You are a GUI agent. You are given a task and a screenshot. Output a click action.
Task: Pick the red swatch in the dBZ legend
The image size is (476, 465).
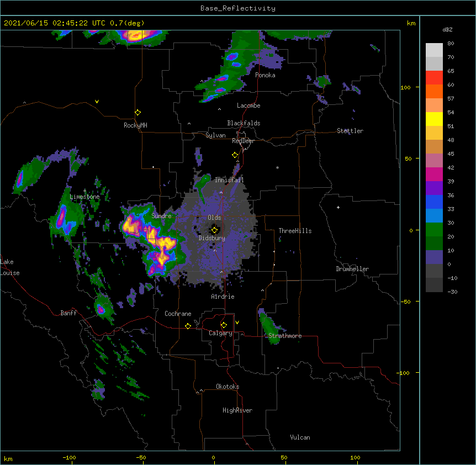434,77
